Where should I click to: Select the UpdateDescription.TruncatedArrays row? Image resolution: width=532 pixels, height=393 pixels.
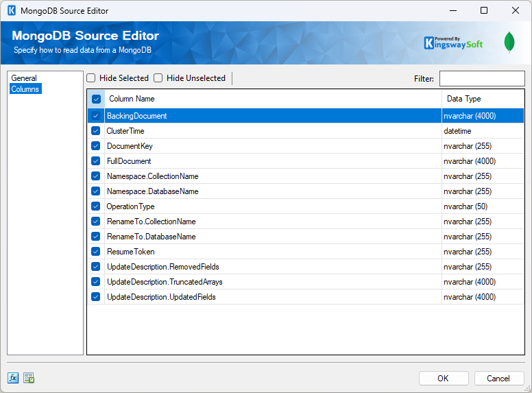coord(305,282)
